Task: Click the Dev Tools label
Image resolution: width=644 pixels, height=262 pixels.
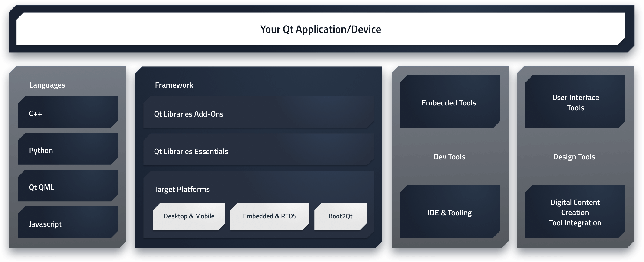Action: (x=449, y=157)
